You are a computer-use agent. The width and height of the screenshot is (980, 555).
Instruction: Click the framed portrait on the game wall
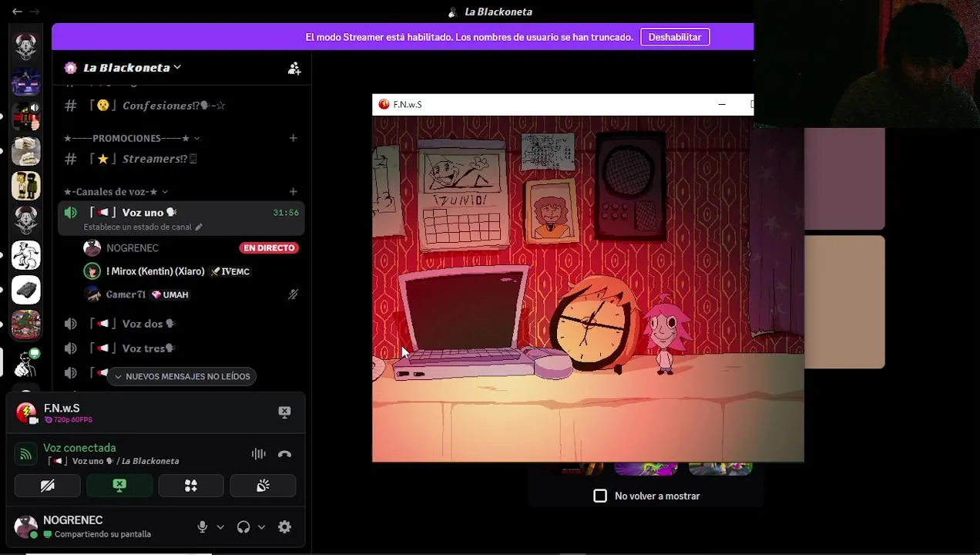pyautogui.click(x=551, y=211)
